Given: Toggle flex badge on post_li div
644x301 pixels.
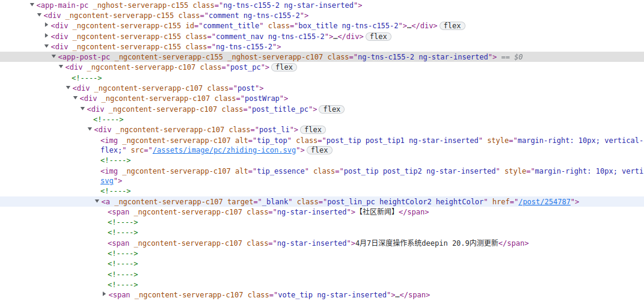Looking at the screenshot, I should 313,130.
